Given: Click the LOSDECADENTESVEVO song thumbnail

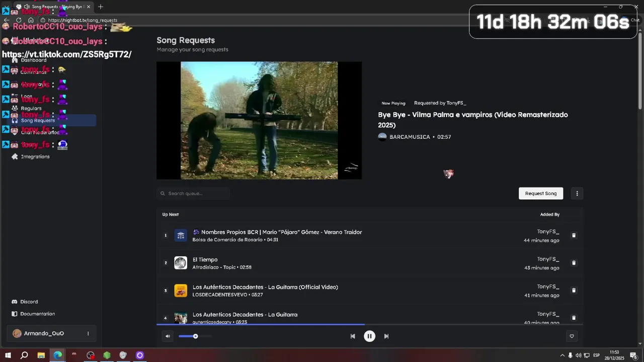Looking at the screenshot, I should point(181,290).
